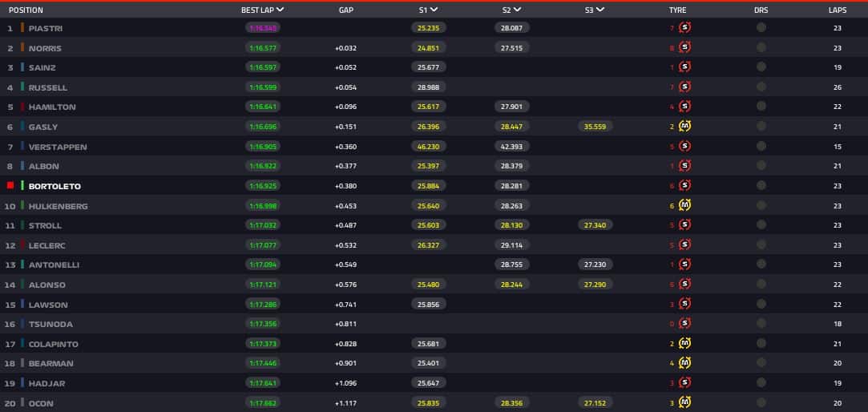Click Piastri's orange team color bar

[x=22, y=27]
